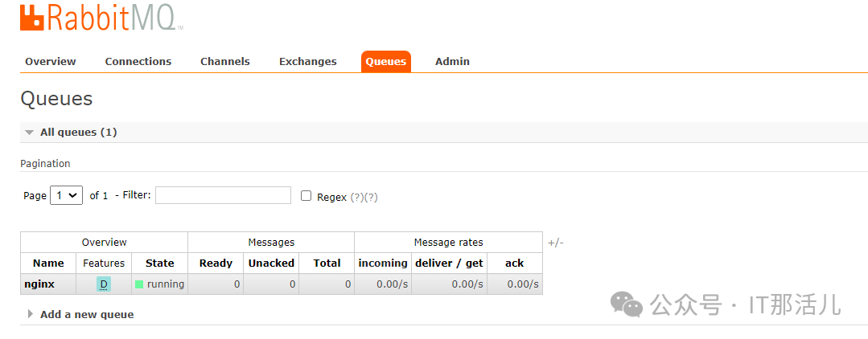Click the first Regex help question mark
The height and width of the screenshot is (339, 868).
pyautogui.click(x=356, y=197)
